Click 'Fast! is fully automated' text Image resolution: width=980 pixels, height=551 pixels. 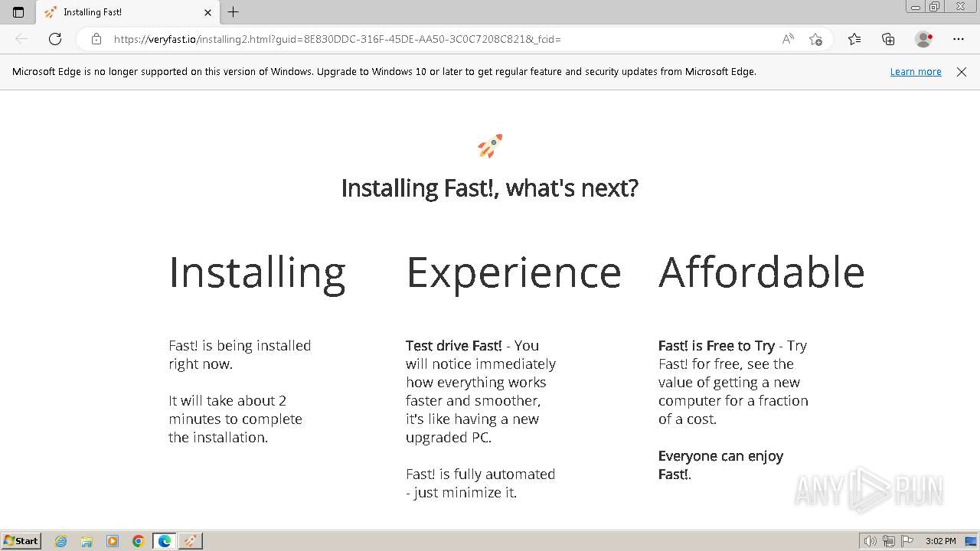tap(481, 474)
